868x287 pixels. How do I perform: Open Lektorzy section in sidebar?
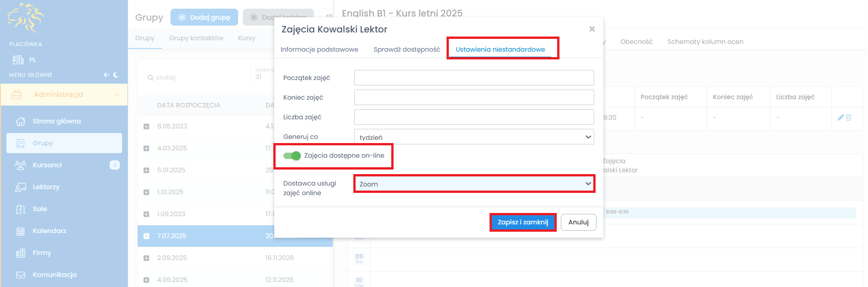click(46, 187)
